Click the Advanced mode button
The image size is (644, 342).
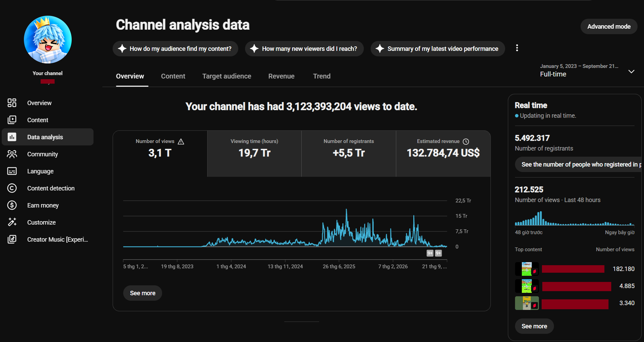pyautogui.click(x=609, y=26)
